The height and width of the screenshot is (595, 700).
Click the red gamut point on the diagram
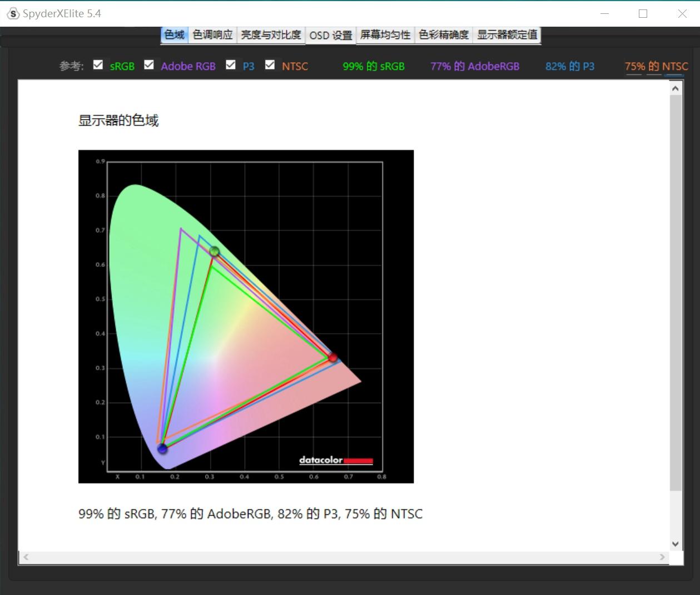pos(332,358)
